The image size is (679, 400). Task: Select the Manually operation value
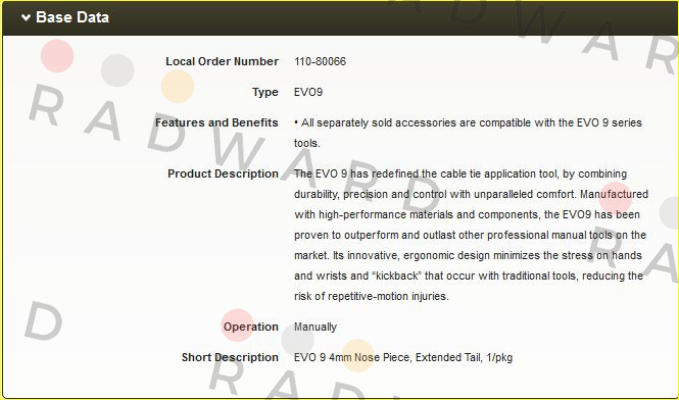[x=315, y=327]
